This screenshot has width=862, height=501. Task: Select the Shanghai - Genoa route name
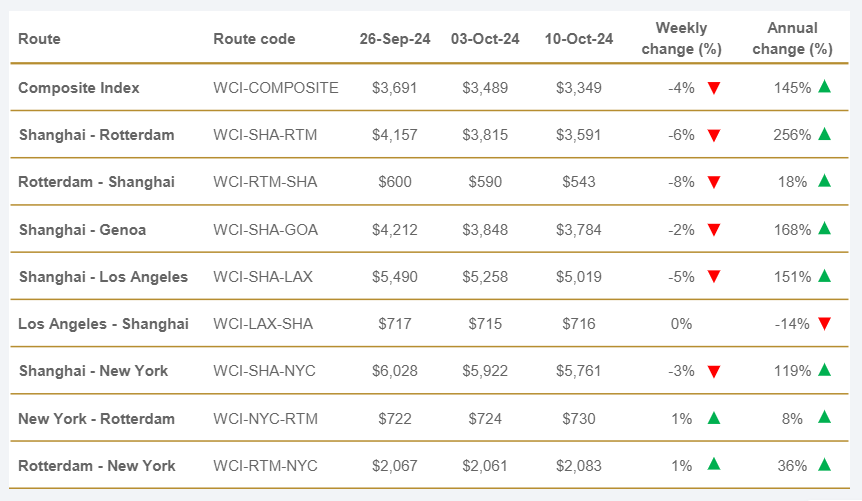tap(82, 230)
